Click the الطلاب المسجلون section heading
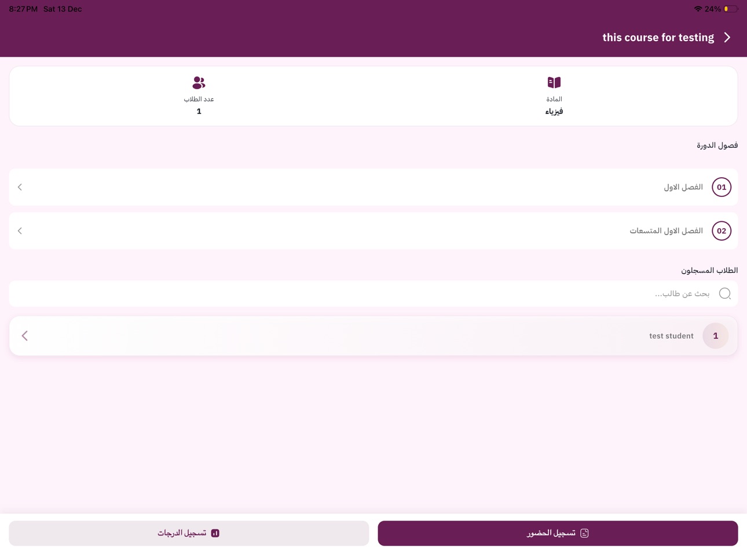The width and height of the screenshot is (747, 560). pyautogui.click(x=709, y=270)
